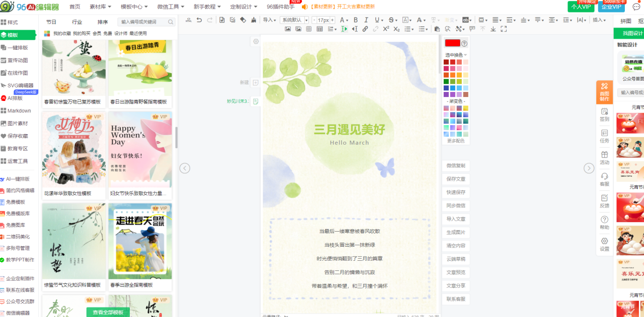
Task: Select the large red color swatch
Action: click(452, 43)
